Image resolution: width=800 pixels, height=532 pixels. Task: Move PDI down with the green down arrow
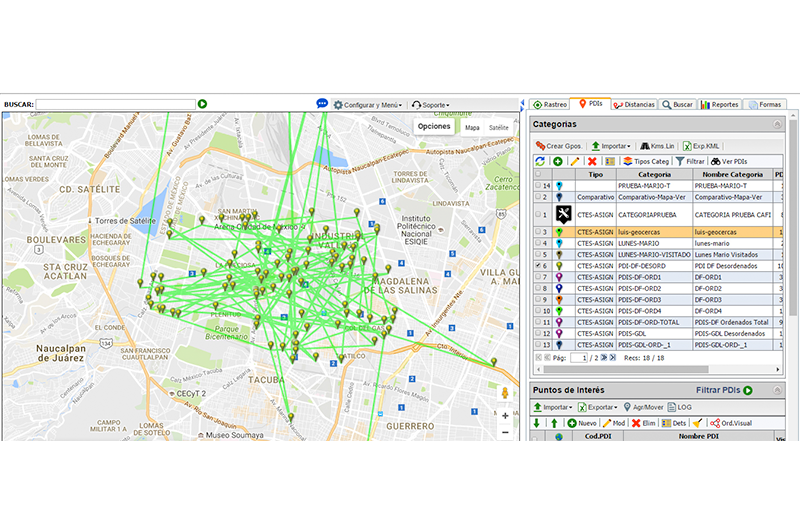click(x=537, y=423)
